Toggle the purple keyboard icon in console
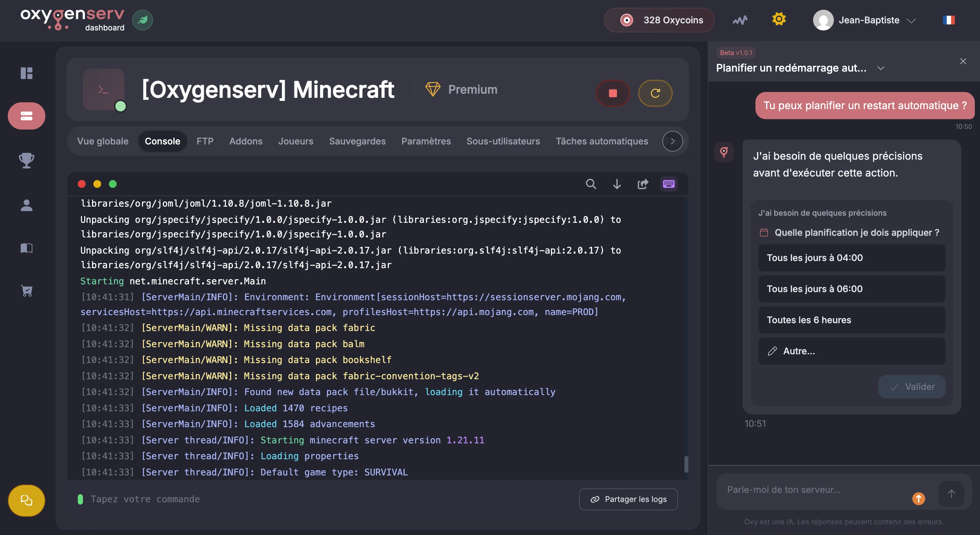Screen dimensions: 980x535 coord(669,184)
